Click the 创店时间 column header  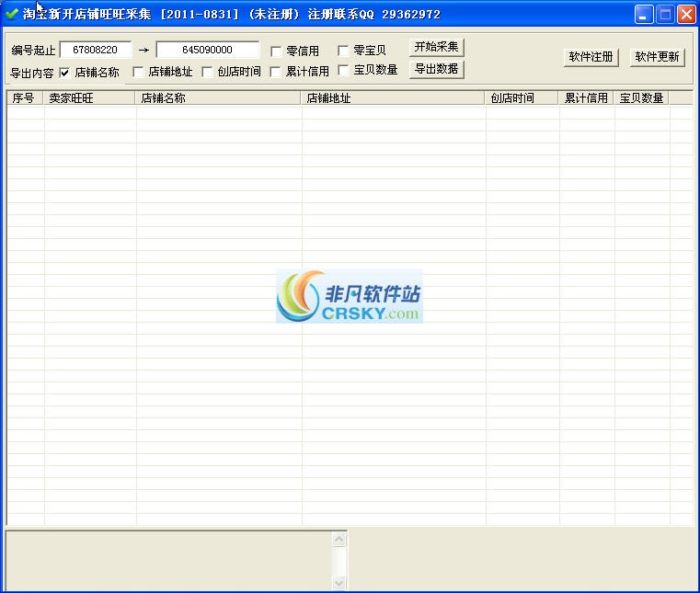click(x=522, y=98)
